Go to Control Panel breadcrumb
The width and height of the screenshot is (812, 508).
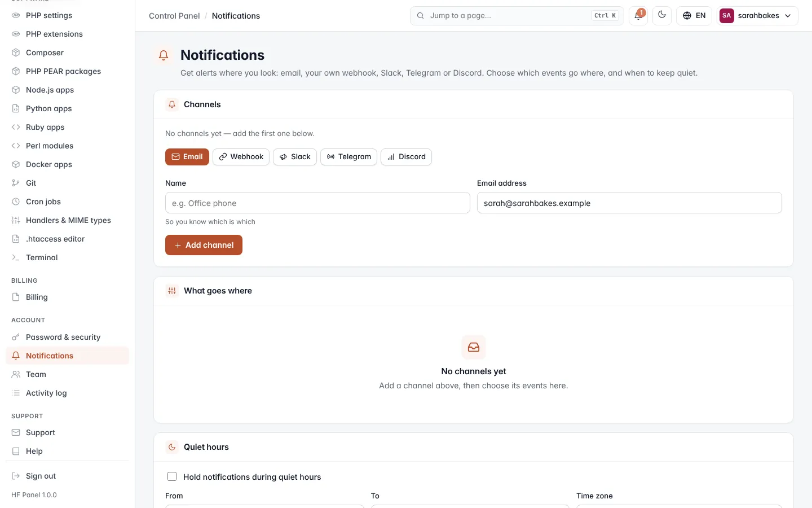pyautogui.click(x=174, y=16)
